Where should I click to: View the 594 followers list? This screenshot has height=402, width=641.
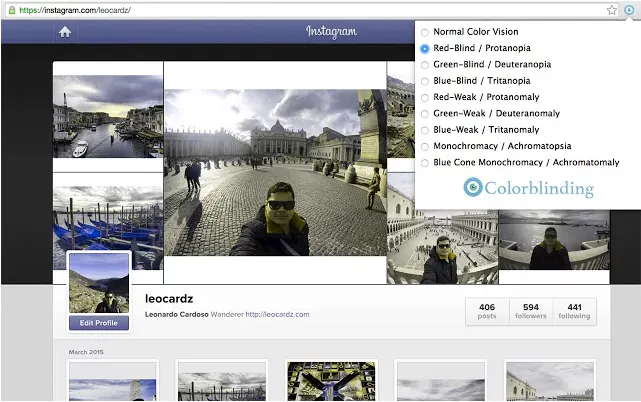tap(531, 311)
